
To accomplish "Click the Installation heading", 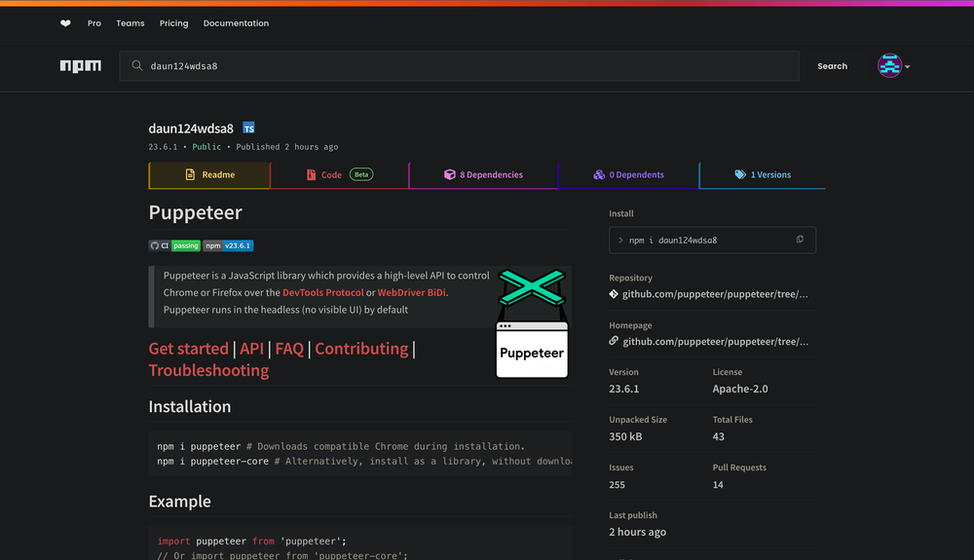I will pos(190,407).
